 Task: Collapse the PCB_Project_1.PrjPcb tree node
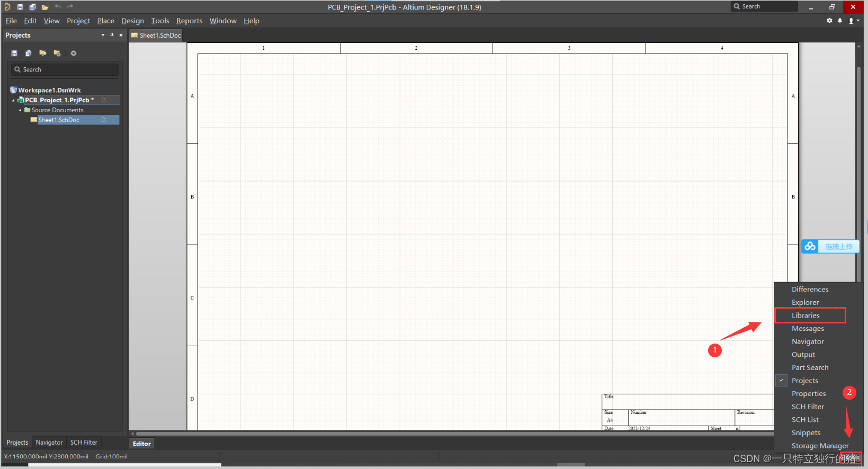[x=13, y=100]
